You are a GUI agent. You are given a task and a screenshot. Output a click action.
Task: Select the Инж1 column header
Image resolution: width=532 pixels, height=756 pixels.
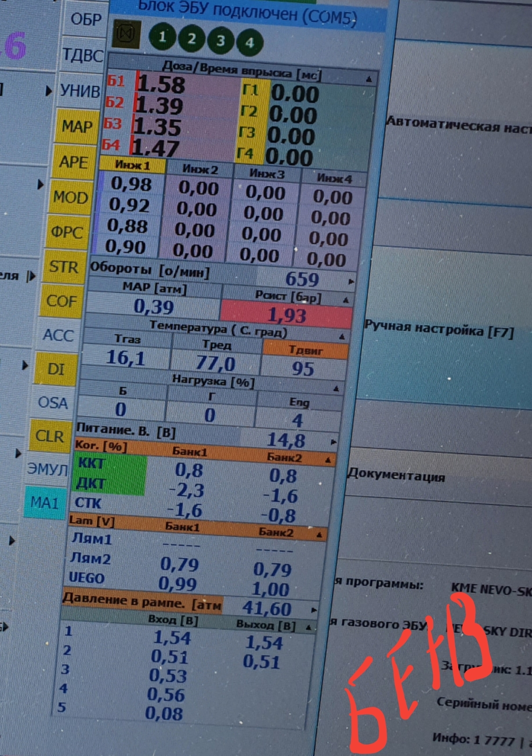(133, 165)
